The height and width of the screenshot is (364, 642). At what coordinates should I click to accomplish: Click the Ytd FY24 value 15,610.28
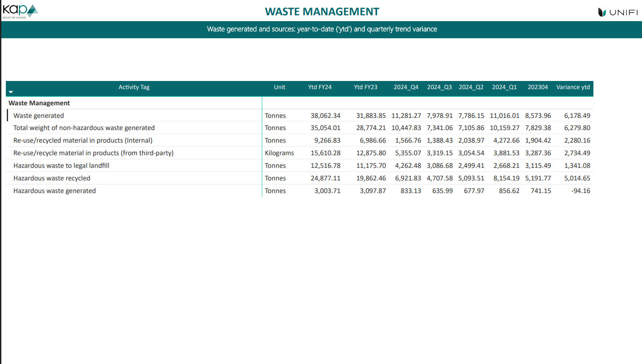(326, 153)
